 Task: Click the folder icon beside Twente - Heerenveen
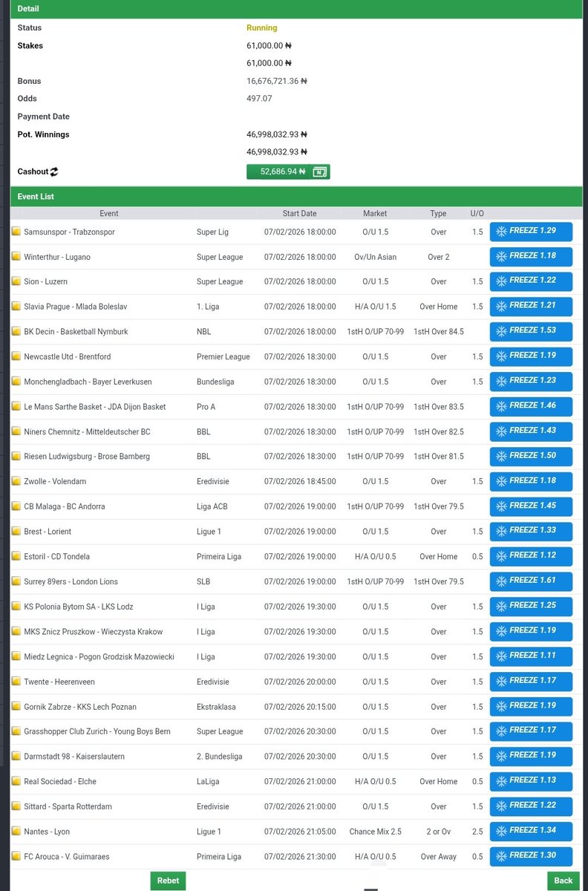tap(16, 682)
